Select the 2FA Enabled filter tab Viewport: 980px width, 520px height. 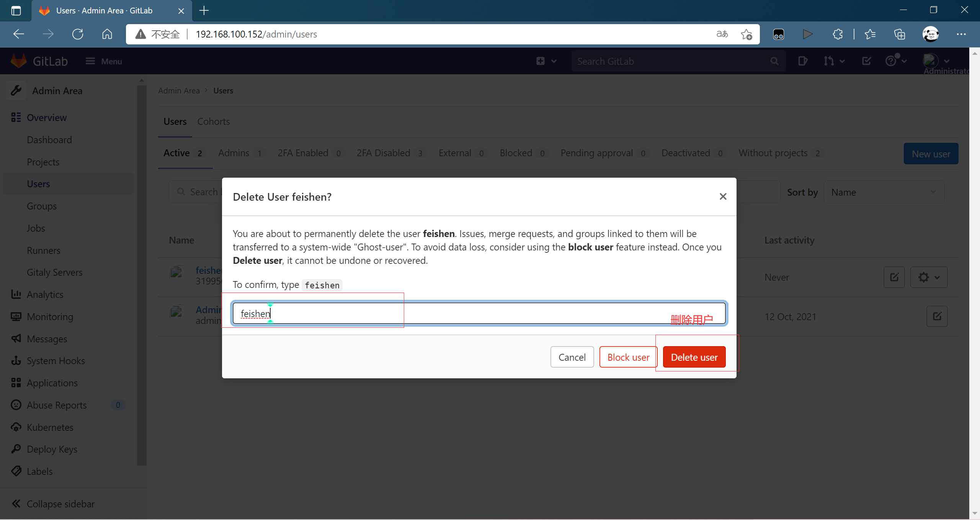click(x=311, y=153)
